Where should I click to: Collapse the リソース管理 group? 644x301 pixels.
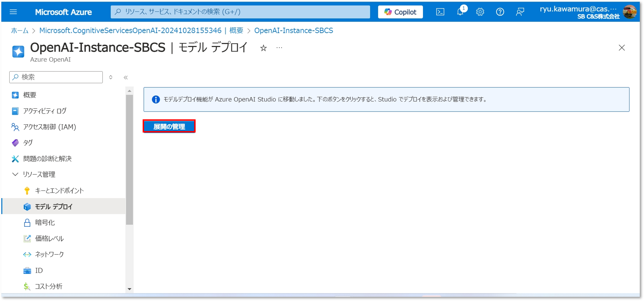(15, 174)
